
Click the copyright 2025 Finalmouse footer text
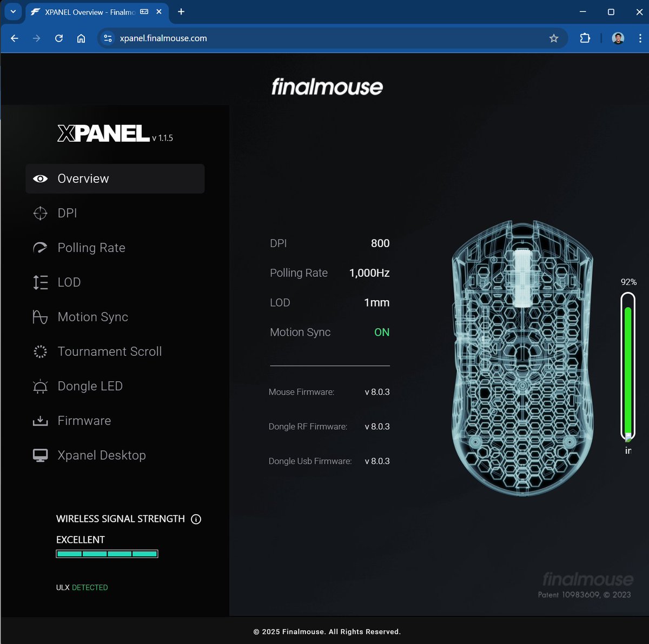click(327, 632)
